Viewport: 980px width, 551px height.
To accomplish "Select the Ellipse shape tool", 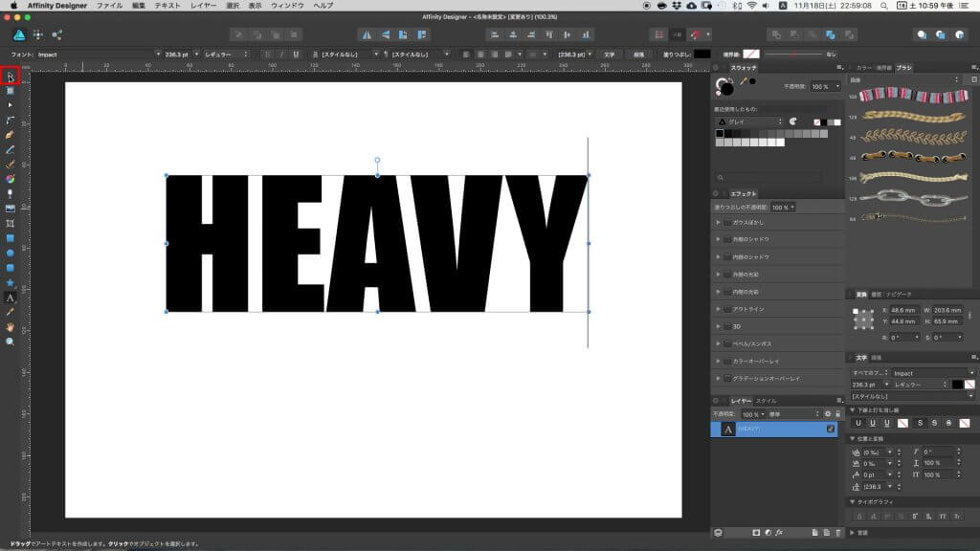I will click(x=10, y=253).
